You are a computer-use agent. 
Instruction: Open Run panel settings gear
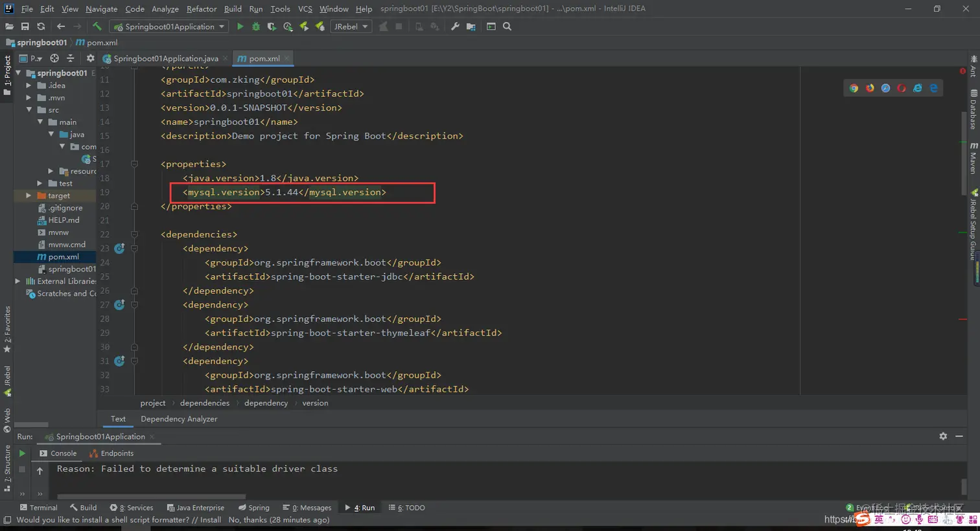(943, 436)
